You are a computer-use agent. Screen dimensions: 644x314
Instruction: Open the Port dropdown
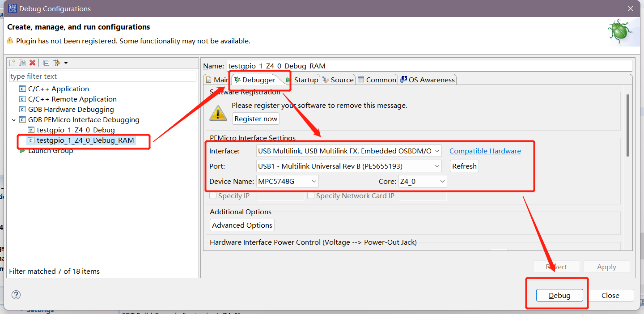(x=349, y=166)
